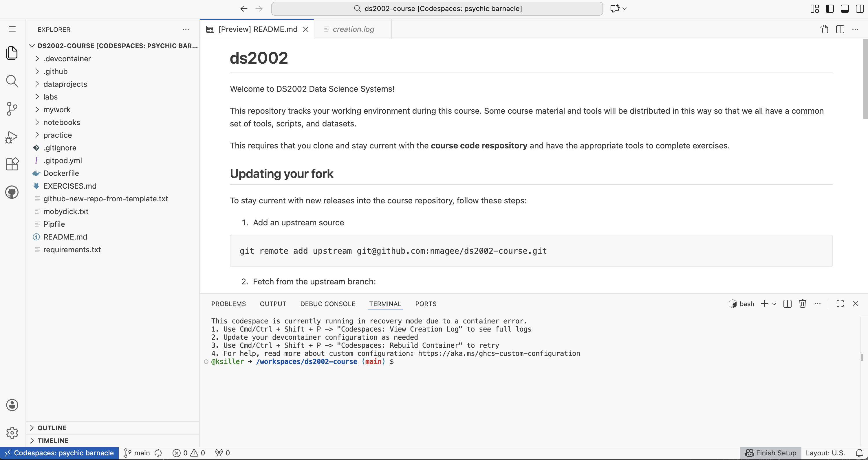
Task: Kill the terminal with trash icon
Action: (802, 303)
